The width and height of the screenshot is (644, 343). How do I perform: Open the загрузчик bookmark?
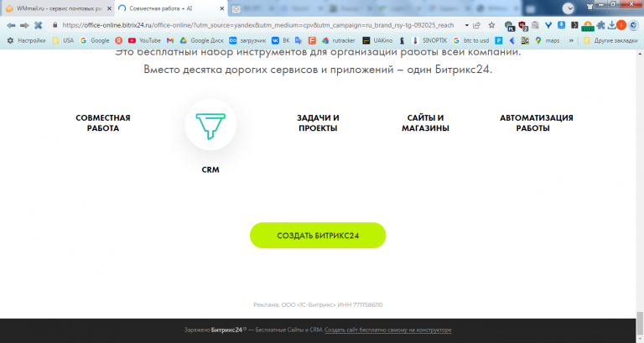247,40
